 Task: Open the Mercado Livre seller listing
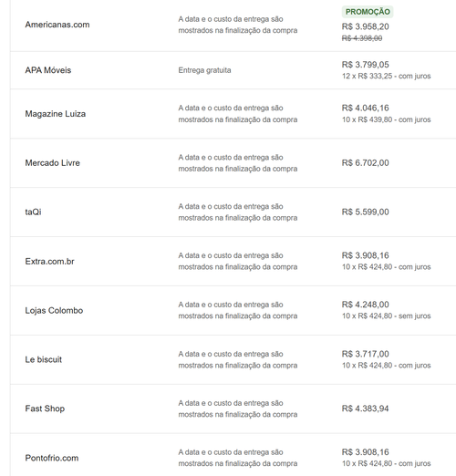[52, 163]
